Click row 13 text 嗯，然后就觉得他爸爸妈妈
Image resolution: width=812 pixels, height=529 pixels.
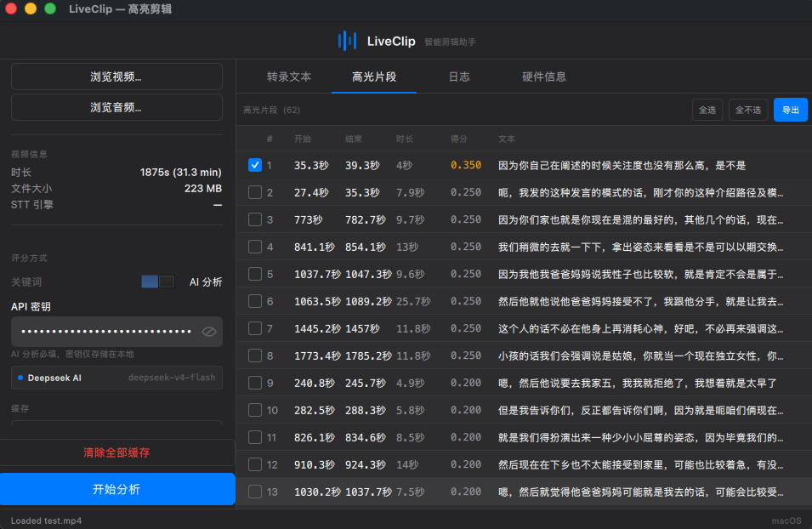(x=640, y=492)
